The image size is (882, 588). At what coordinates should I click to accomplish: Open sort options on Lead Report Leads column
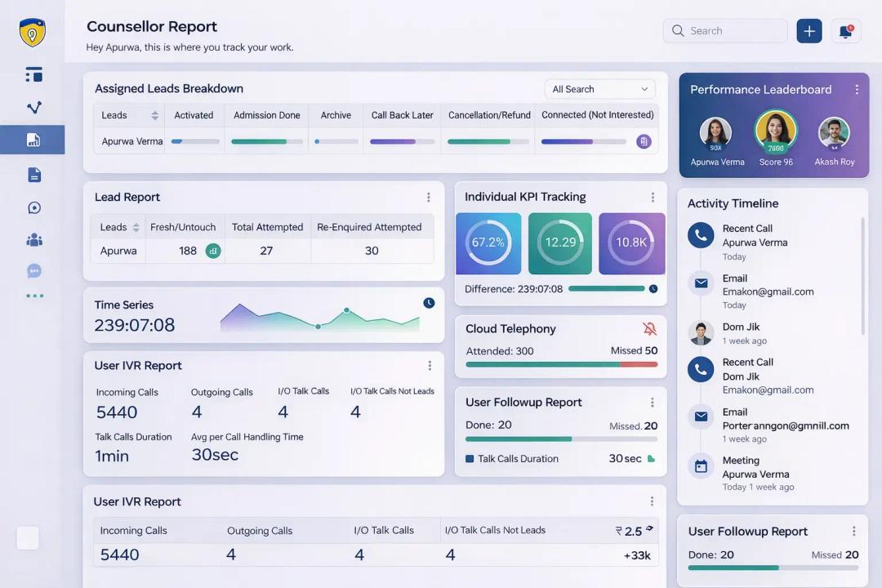(135, 227)
